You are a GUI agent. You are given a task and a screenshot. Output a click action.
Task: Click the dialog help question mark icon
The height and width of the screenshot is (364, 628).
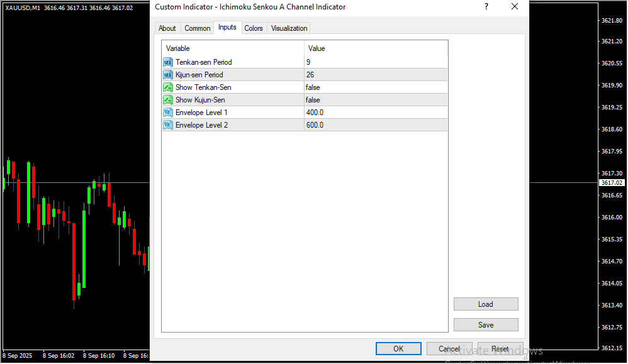coord(486,7)
